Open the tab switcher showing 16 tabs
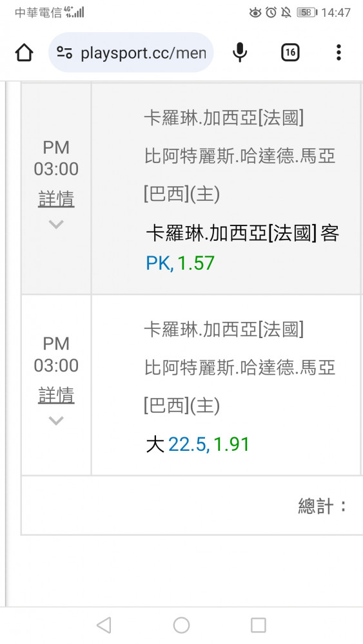The height and width of the screenshot is (644, 363). (290, 53)
